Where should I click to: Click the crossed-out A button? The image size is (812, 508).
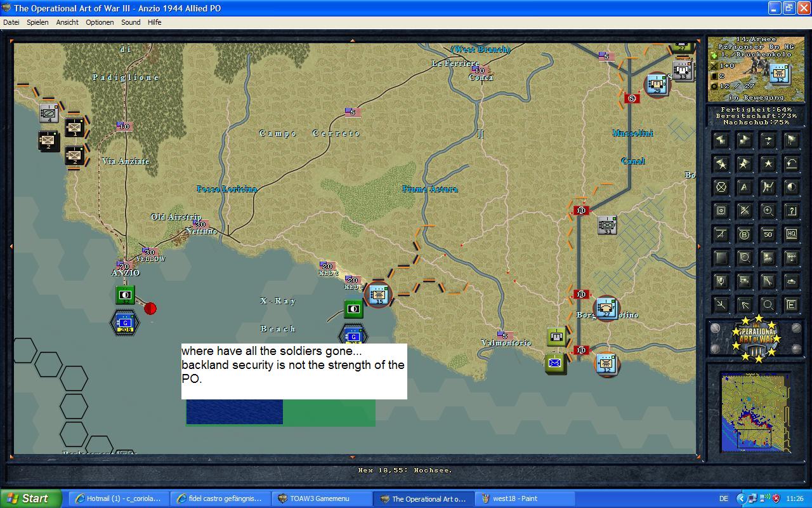click(x=721, y=234)
